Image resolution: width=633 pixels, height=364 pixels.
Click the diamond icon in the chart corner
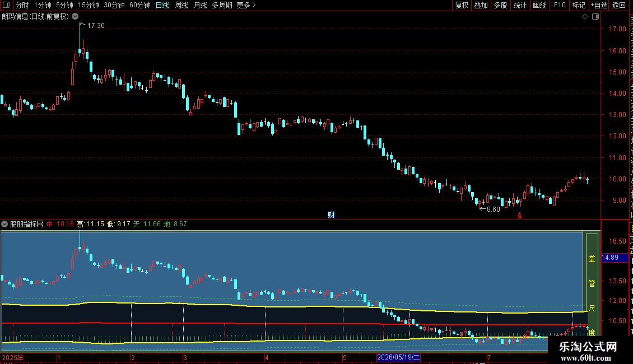point(585,17)
